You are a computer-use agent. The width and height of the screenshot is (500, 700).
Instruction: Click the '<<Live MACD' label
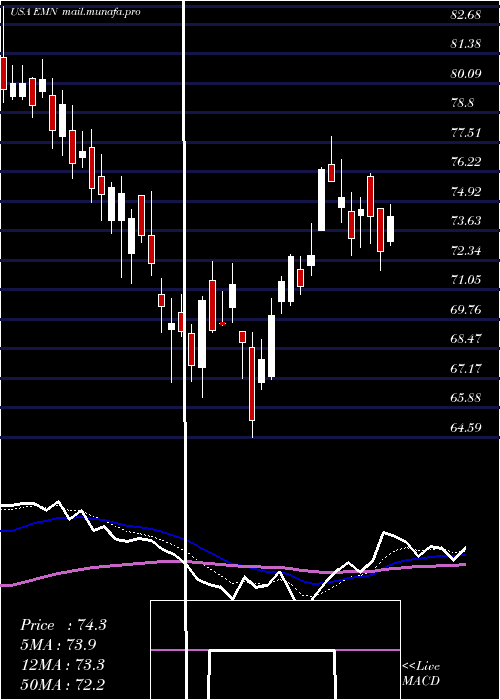coord(421,673)
